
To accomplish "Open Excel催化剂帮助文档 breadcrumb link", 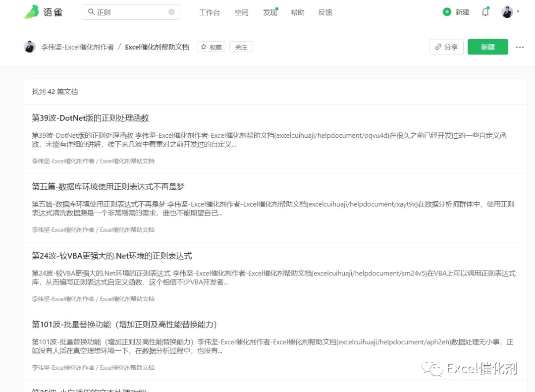I will 157,47.
